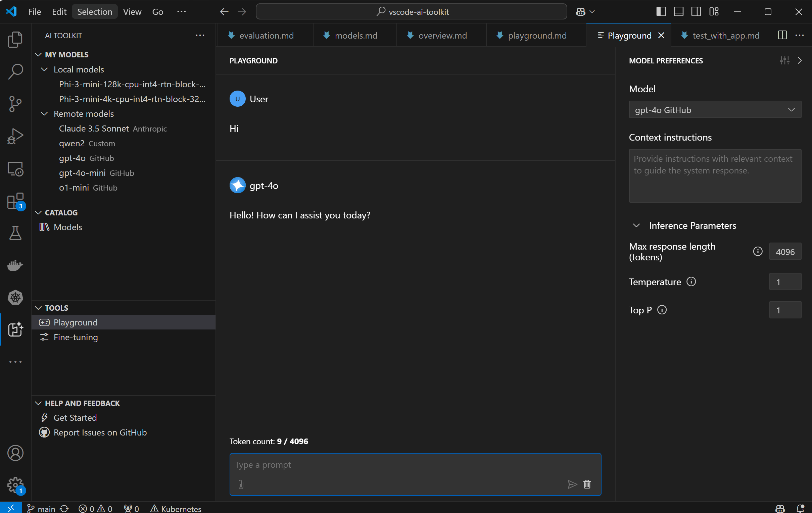Click the Temperature value input field
812x513 pixels.
(x=785, y=282)
